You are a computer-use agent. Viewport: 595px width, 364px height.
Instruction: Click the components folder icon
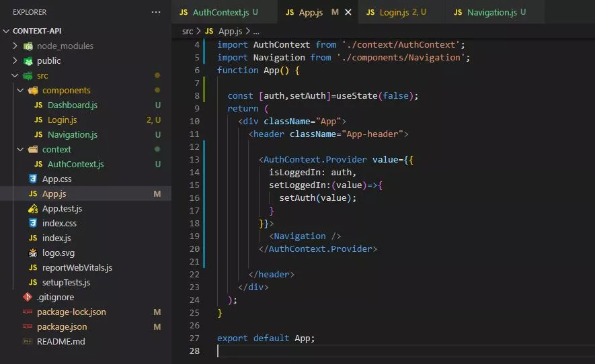coord(34,90)
